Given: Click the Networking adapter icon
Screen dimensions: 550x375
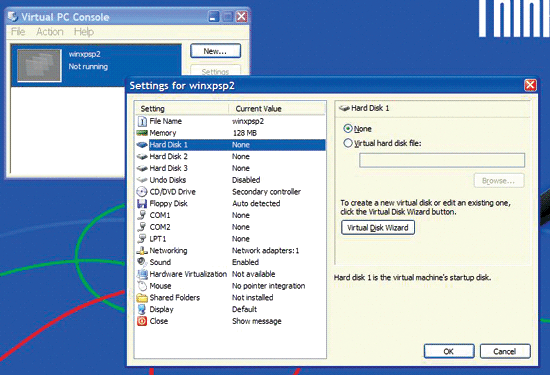Looking at the screenshot, I should click(x=142, y=250).
